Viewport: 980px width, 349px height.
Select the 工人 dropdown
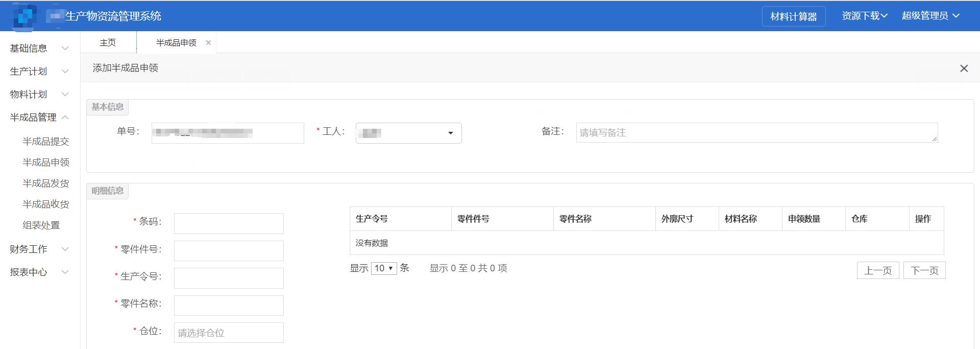(408, 133)
